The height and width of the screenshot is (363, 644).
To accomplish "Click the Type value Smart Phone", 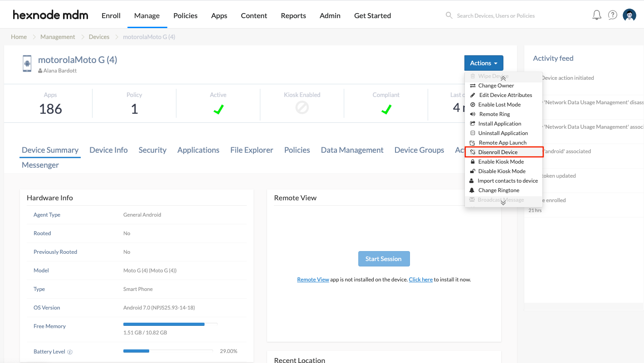I will pos(138,289).
